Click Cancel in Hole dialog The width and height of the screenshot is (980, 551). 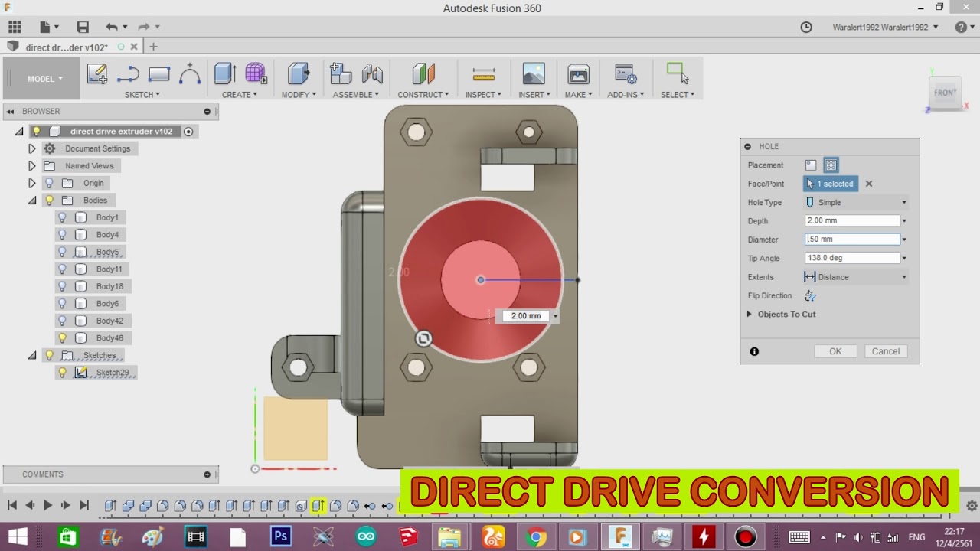click(x=886, y=351)
